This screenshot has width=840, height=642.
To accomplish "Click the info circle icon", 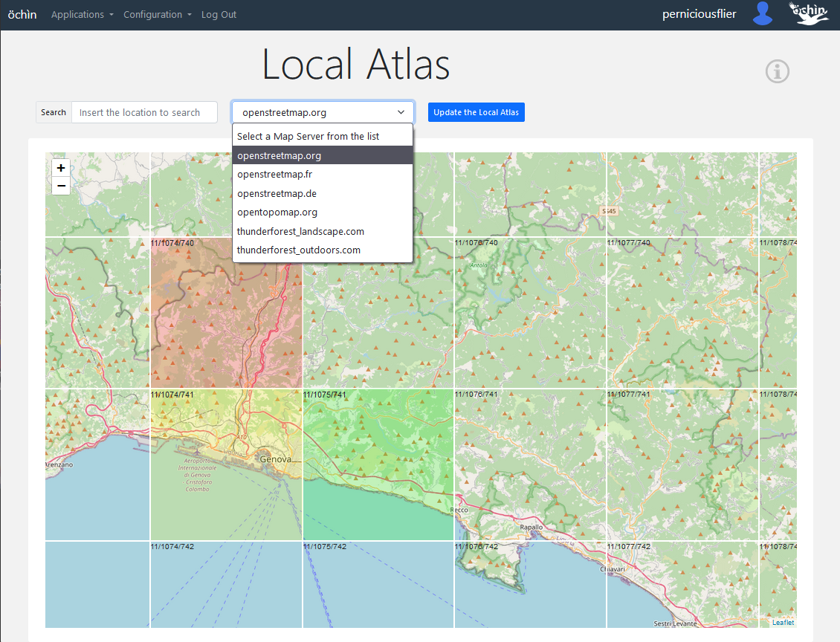I will (x=777, y=71).
